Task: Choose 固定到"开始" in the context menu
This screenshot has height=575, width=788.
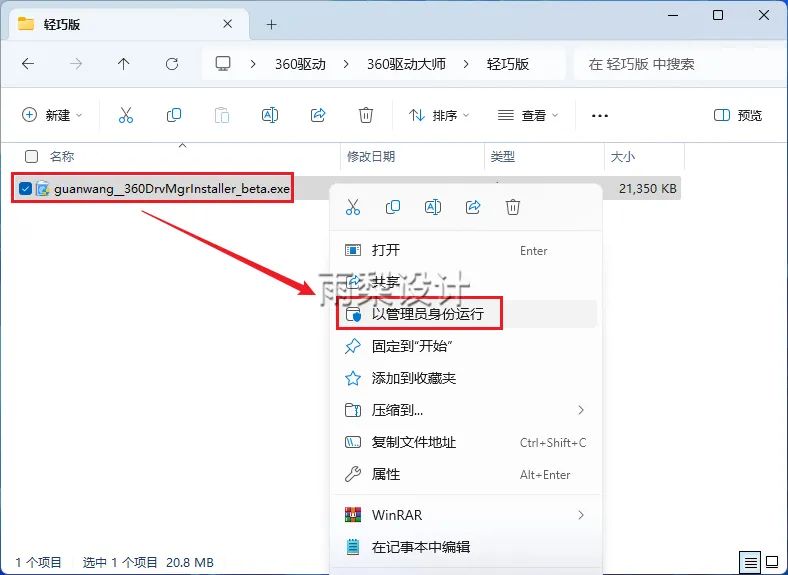Action: click(x=466, y=346)
